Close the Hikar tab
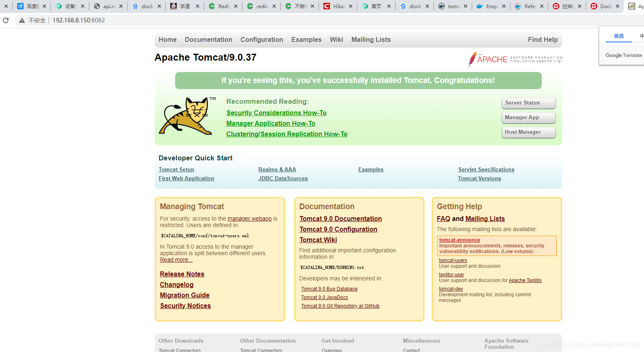 (351, 6)
